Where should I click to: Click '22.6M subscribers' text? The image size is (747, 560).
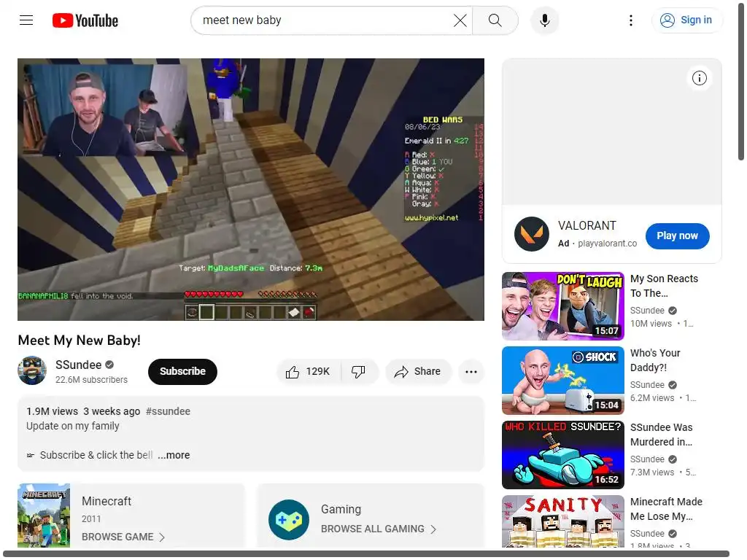[x=91, y=380]
